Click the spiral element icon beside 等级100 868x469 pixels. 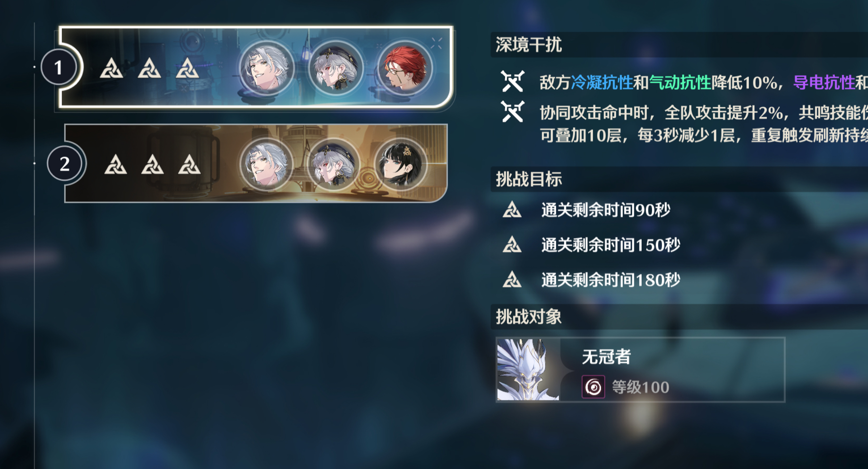tap(593, 387)
